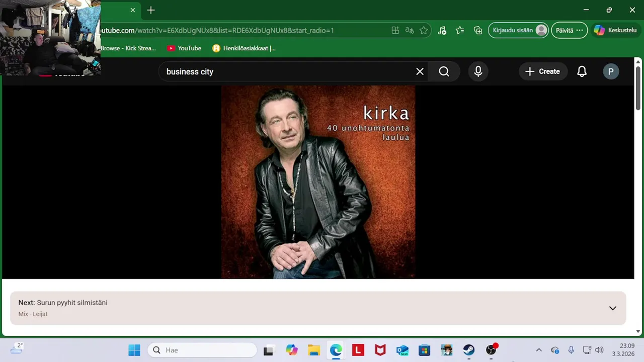Open the clock showing 23.09
644x362 pixels.
(x=623, y=350)
